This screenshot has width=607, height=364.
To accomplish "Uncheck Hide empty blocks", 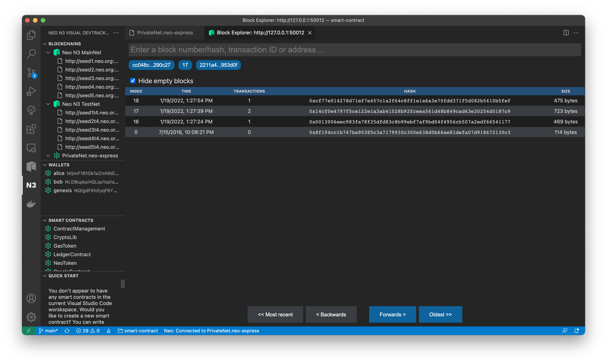I will coord(133,81).
